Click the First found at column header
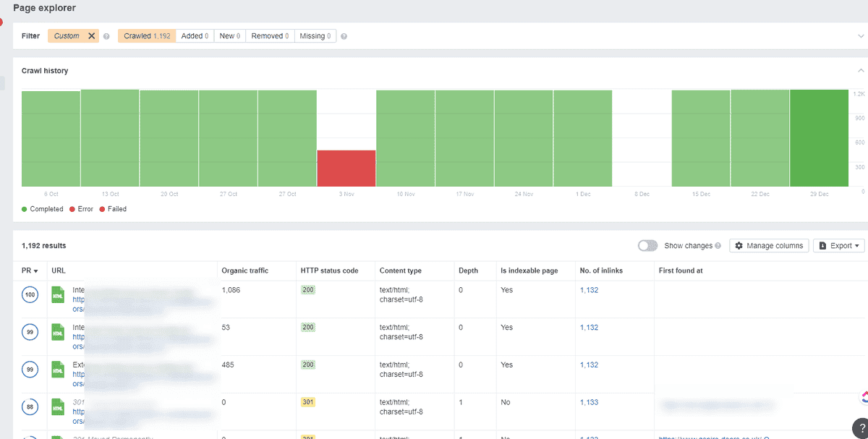Image resolution: width=868 pixels, height=439 pixels. tap(681, 270)
